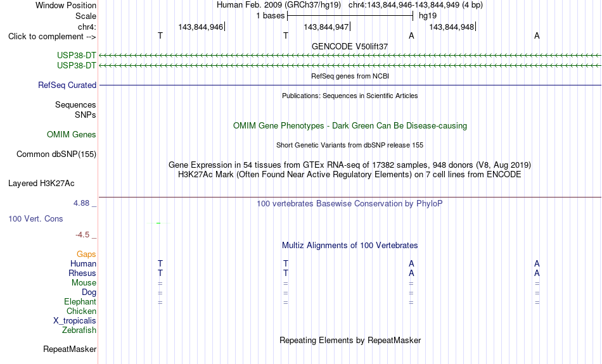Select the upper USP38-DT gene label

click(77, 56)
